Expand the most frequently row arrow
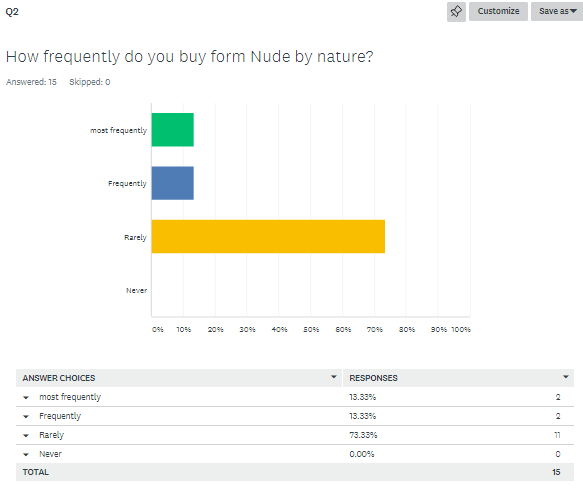Image resolution: width=583 pixels, height=500 pixels. 26,397
